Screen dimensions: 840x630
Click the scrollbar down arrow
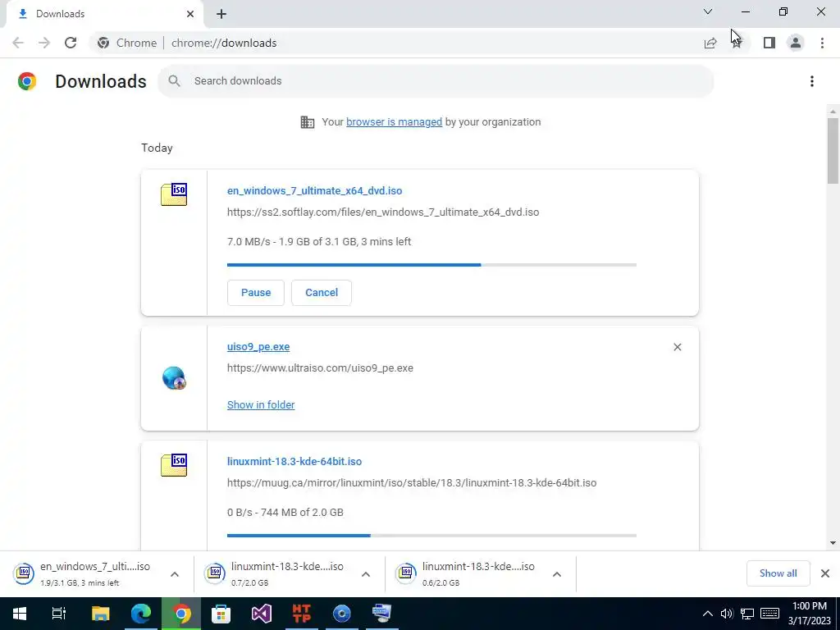(833, 543)
